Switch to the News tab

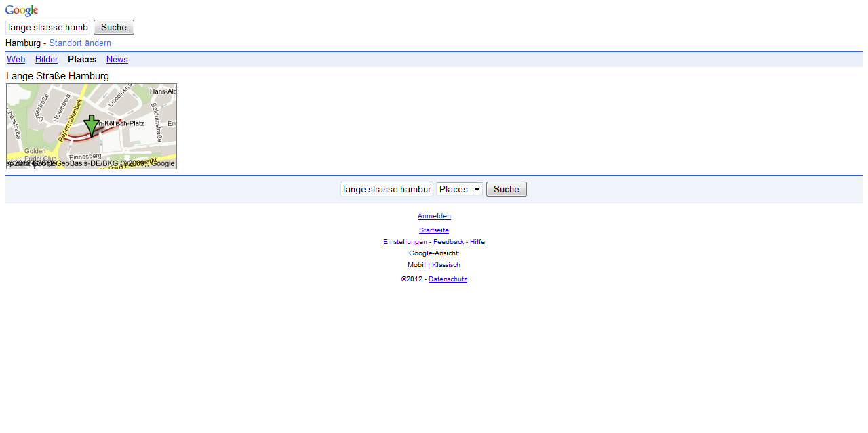(x=117, y=60)
